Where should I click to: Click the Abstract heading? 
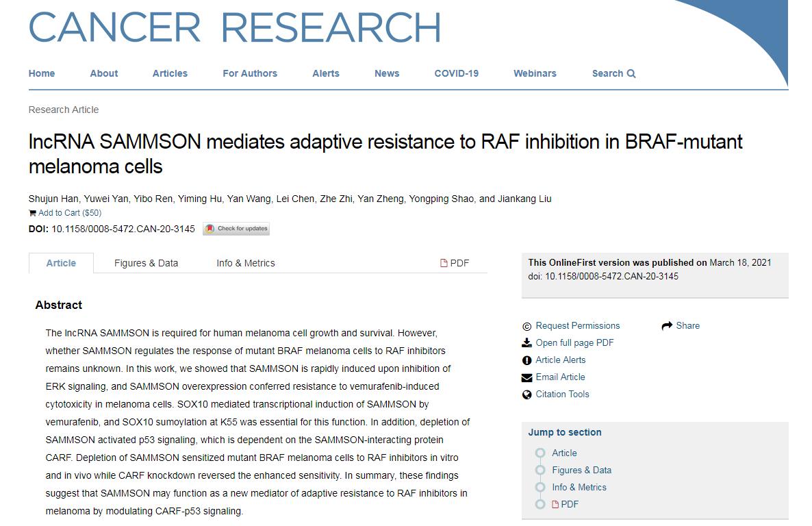point(58,305)
